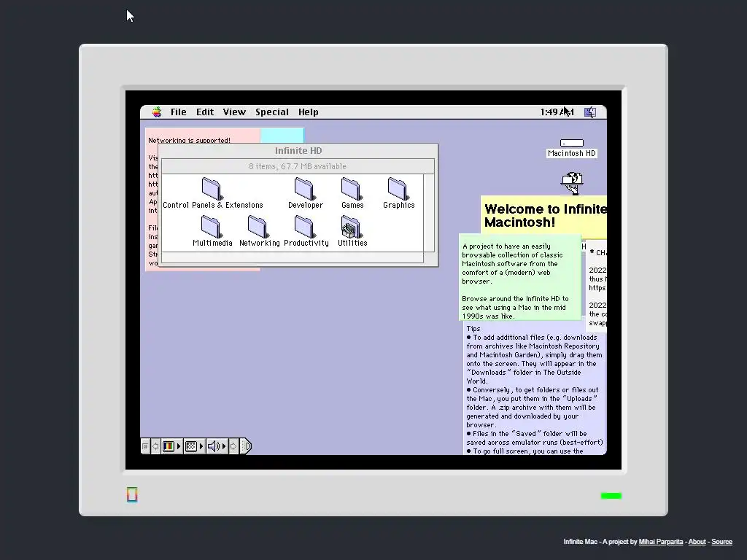Click the Infinite HD window title bar
Image resolution: width=747 pixels, height=560 pixels.
click(x=298, y=150)
